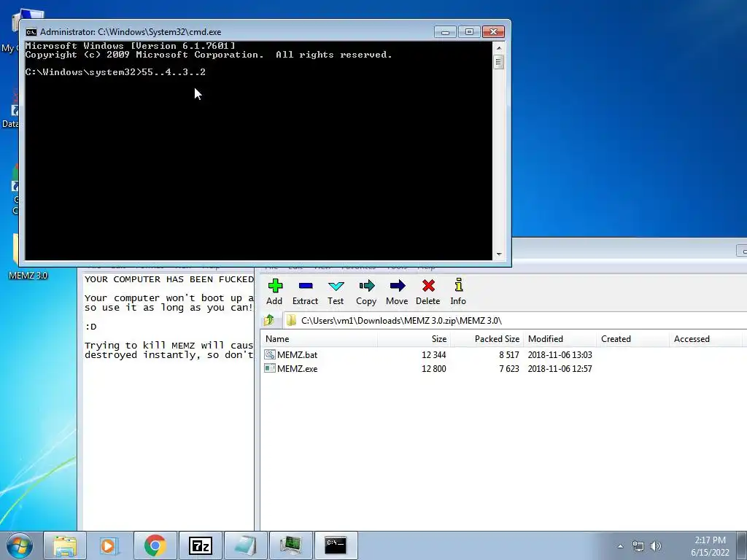Sort the file list by Name column
Viewport: 747px width, 560px height.
point(320,339)
